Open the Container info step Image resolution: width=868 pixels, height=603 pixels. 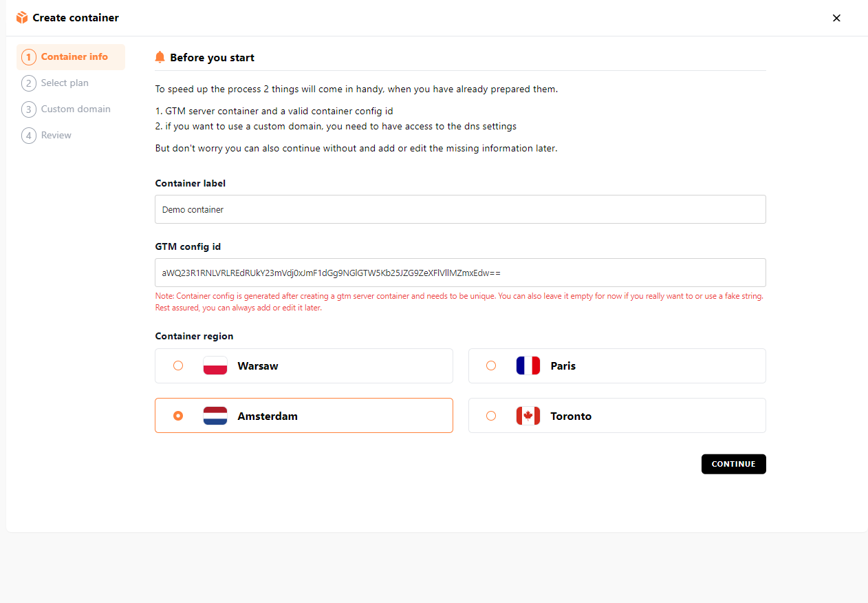(x=74, y=57)
